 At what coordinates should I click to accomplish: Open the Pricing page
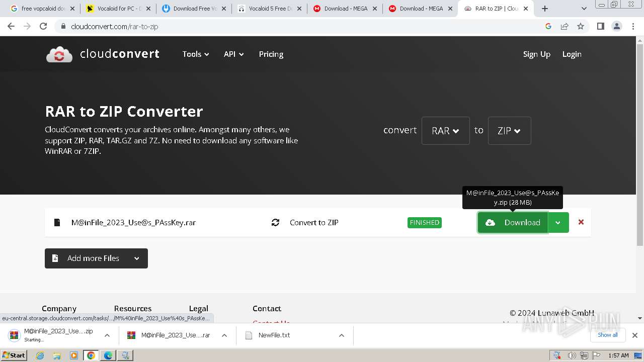point(271,54)
